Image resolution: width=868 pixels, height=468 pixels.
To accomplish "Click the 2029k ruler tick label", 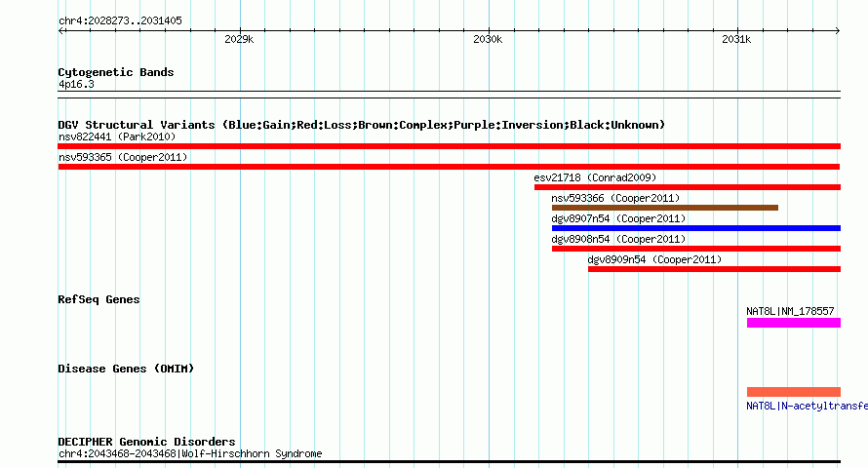I will tap(239, 39).
